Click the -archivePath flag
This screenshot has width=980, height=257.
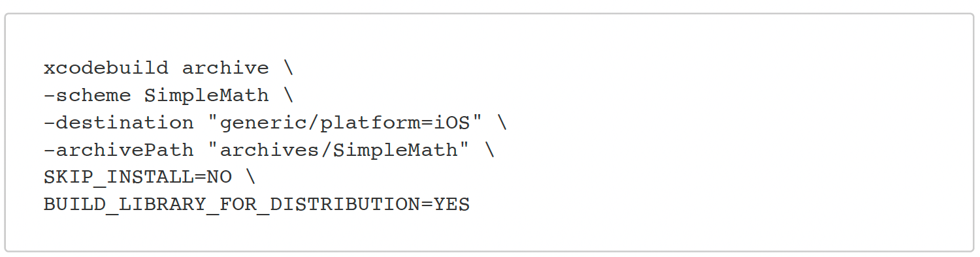pos(119,150)
